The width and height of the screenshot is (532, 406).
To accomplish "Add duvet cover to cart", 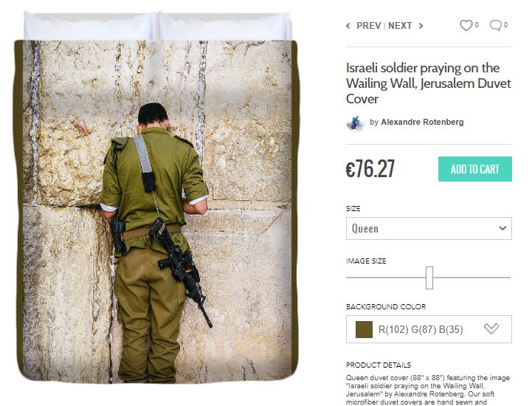I will tap(475, 169).
